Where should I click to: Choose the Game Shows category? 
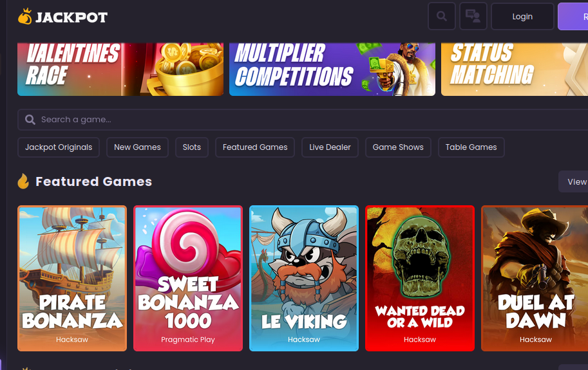click(398, 147)
